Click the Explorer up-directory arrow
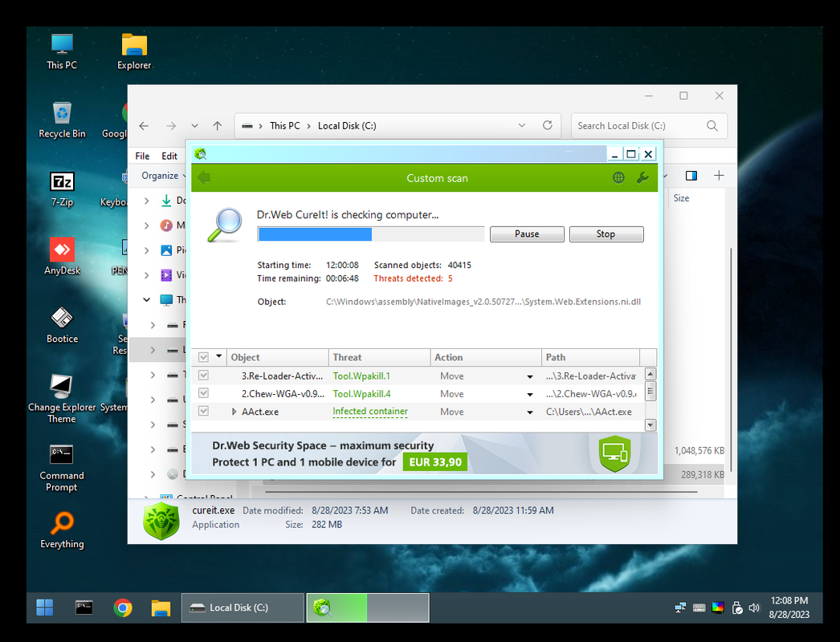The height and width of the screenshot is (642, 840). [x=217, y=126]
